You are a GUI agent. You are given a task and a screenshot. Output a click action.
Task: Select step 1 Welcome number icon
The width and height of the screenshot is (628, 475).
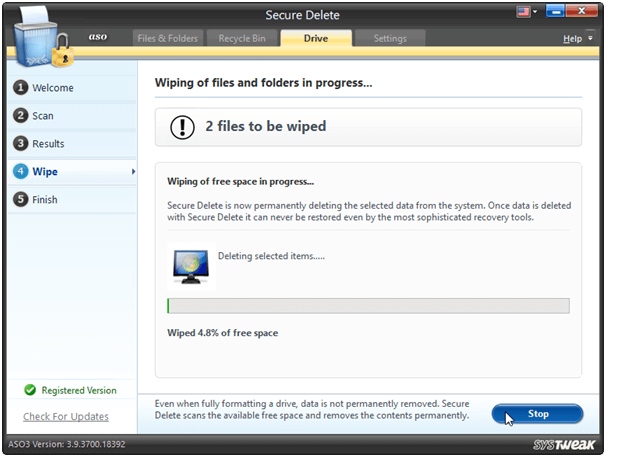(20, 88)
